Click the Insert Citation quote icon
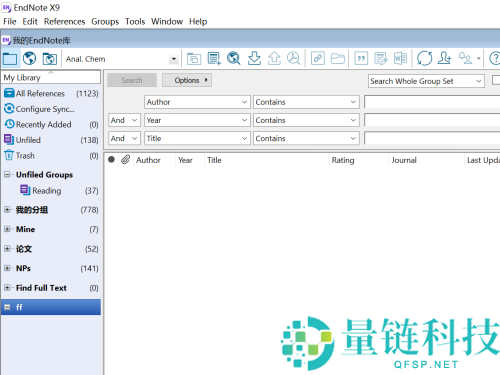The image size is (500, 375). [361, 59]
